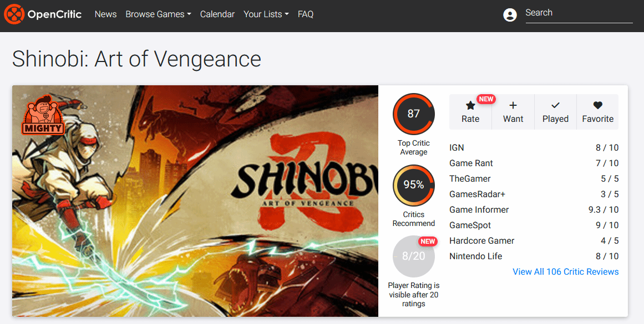
Task: Select the 95% Critics Recommend circle
Action: (414, 185)
